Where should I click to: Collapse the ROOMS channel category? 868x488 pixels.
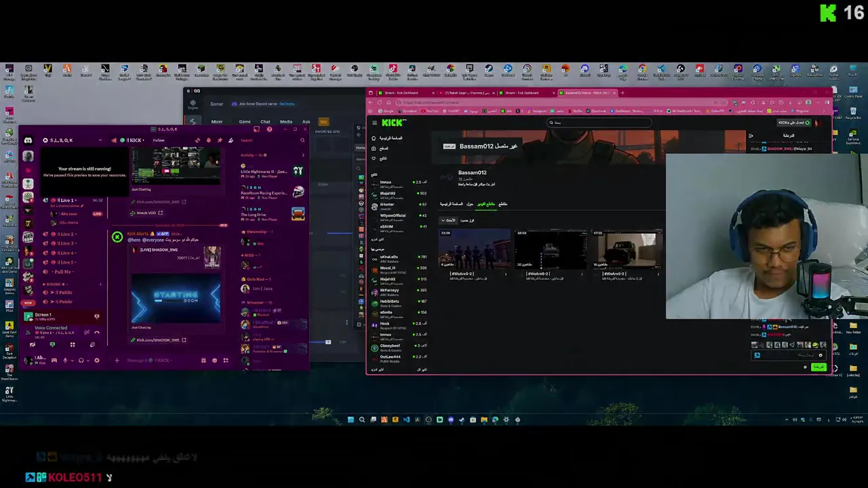pyautogui.click(x=56, y=285)
